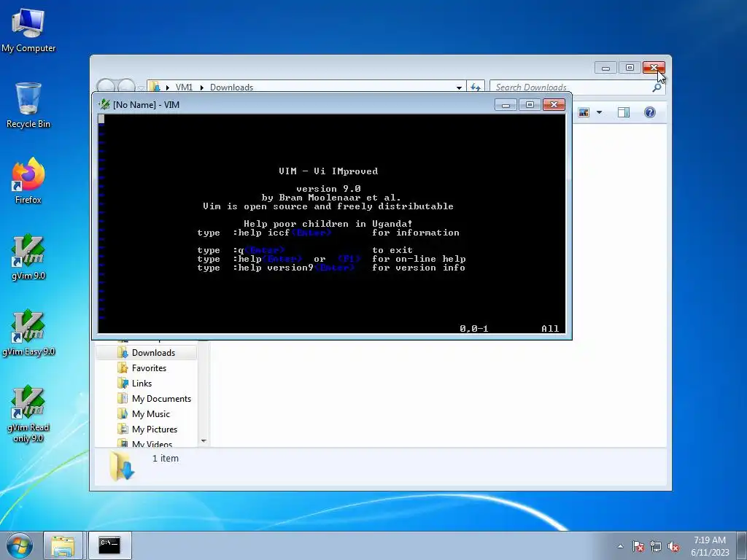The width and height of the screenshot is (747, 560).
Task: Open the network status tray icon
Action: 656,546
